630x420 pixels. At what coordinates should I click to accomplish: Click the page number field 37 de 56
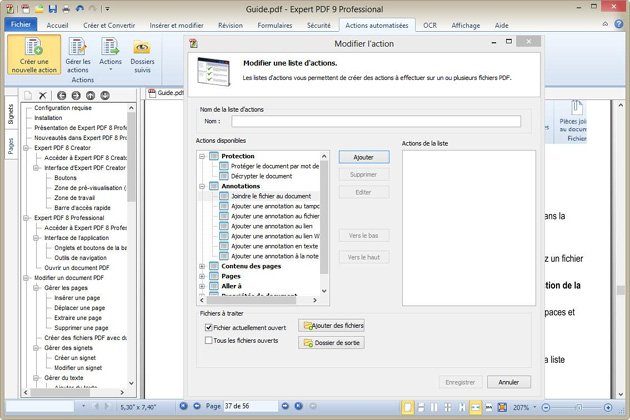[x=250, y=406]
